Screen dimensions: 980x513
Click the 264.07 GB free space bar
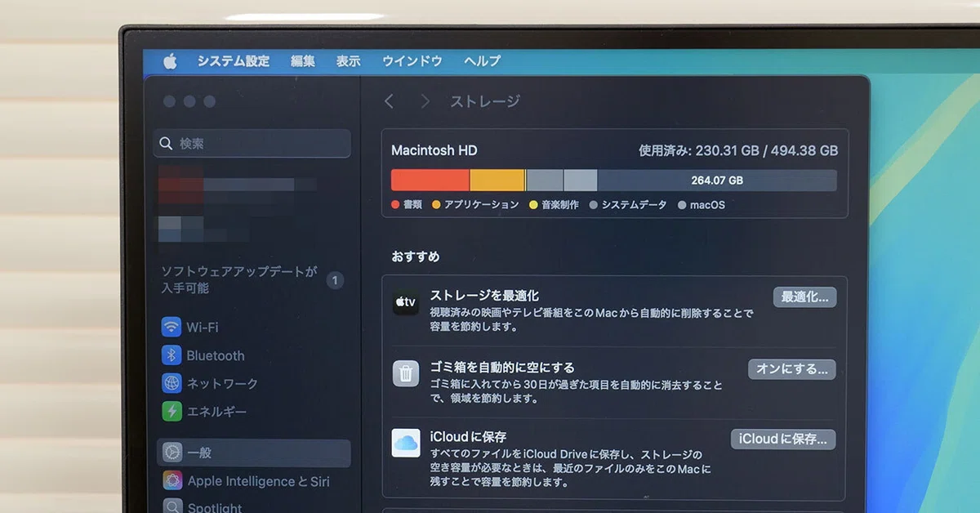coord(717,181)
